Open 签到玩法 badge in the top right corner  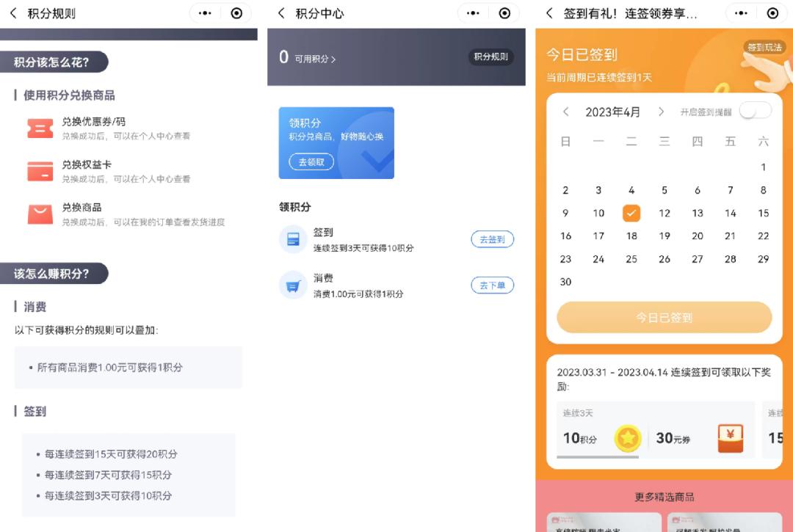pos(767,46)
